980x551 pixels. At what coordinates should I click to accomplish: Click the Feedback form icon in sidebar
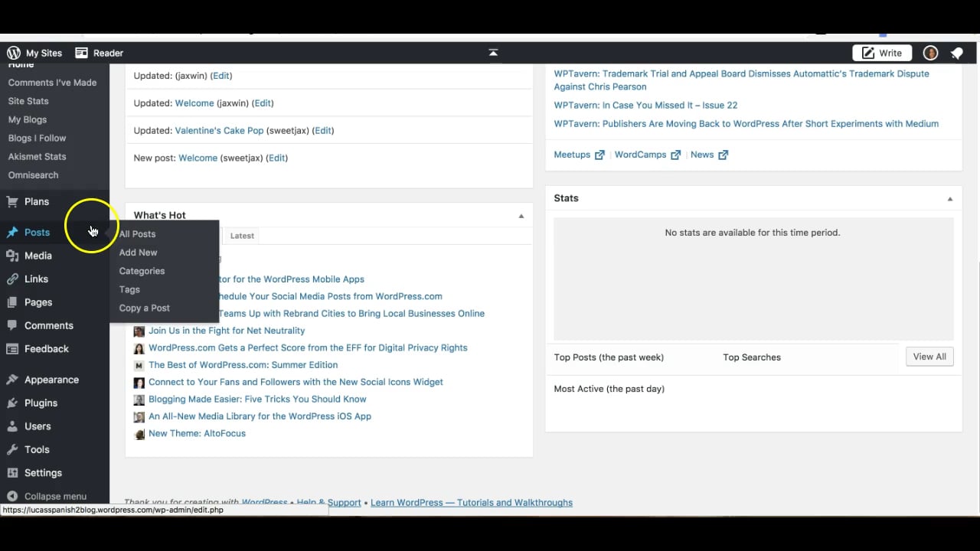tap(12, 349)
